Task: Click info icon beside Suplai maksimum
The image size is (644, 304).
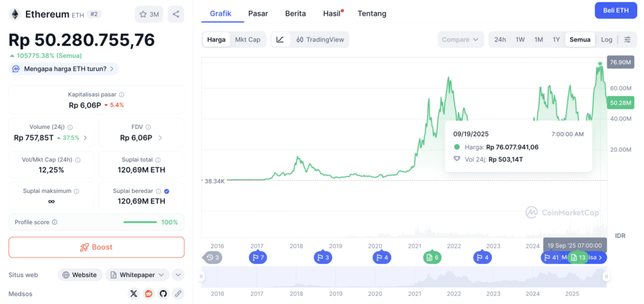Action: pyautogui.click(x=76, y=191)
